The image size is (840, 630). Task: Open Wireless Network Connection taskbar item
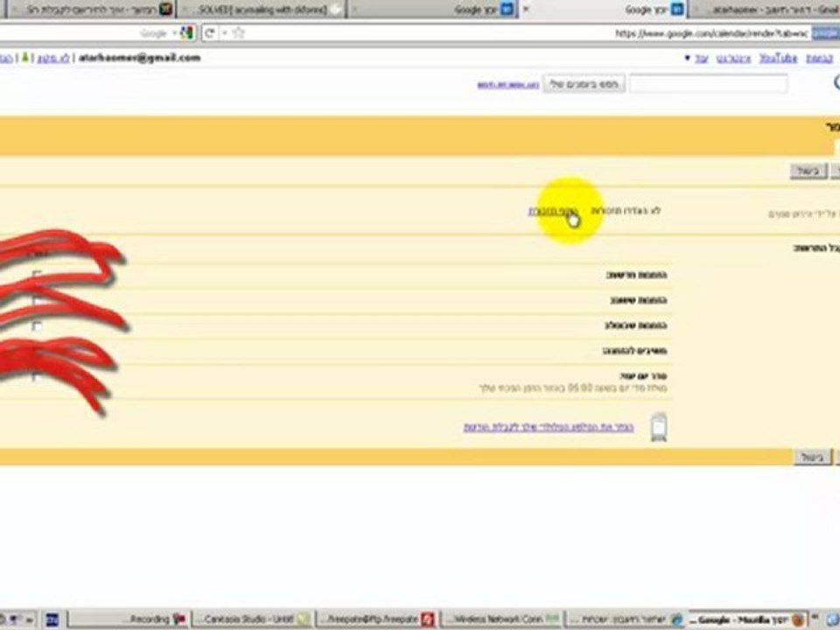click(x=500, y=619)
